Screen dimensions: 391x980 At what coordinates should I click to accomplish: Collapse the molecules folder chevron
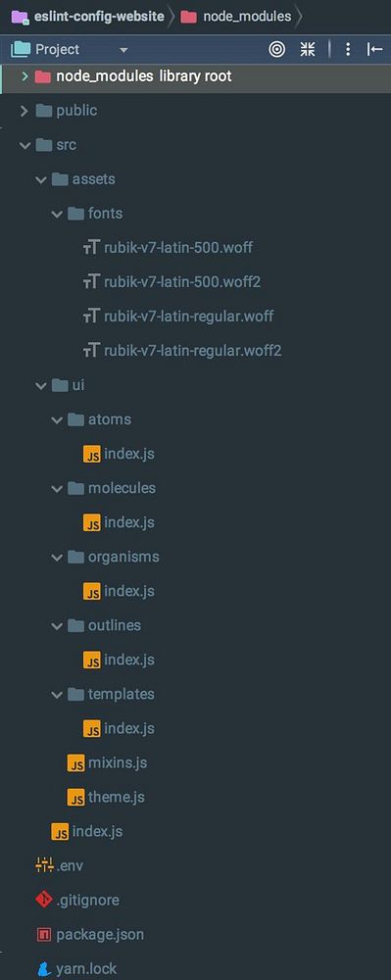point(57,488)
